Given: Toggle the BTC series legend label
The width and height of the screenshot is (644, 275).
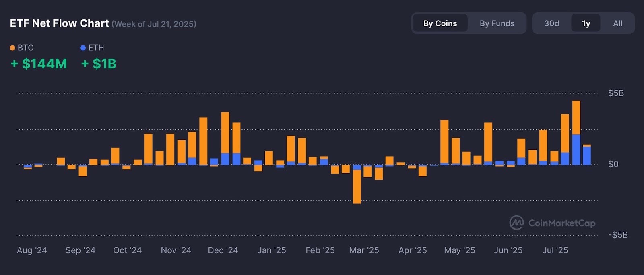Looking at the screenshot, I should pos(26,48).
